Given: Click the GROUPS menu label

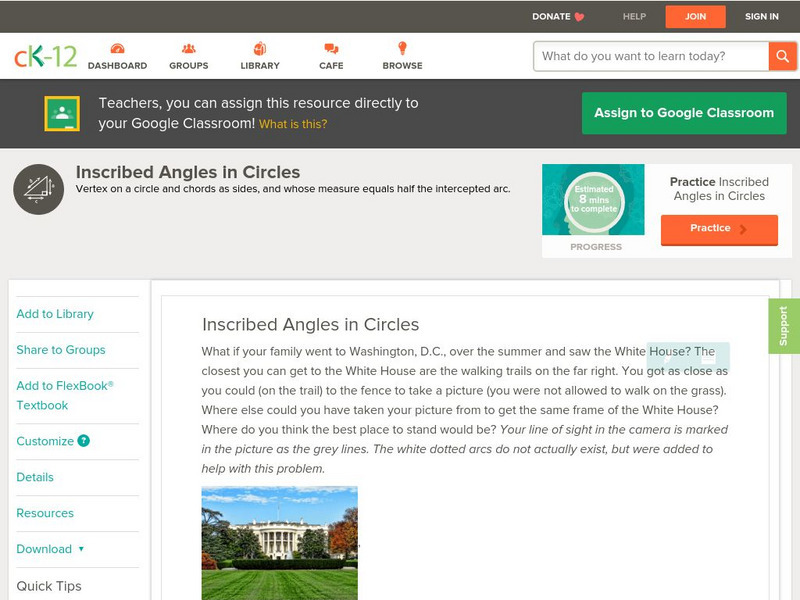Looking at the screenshot, I should [x=189, y=66].
